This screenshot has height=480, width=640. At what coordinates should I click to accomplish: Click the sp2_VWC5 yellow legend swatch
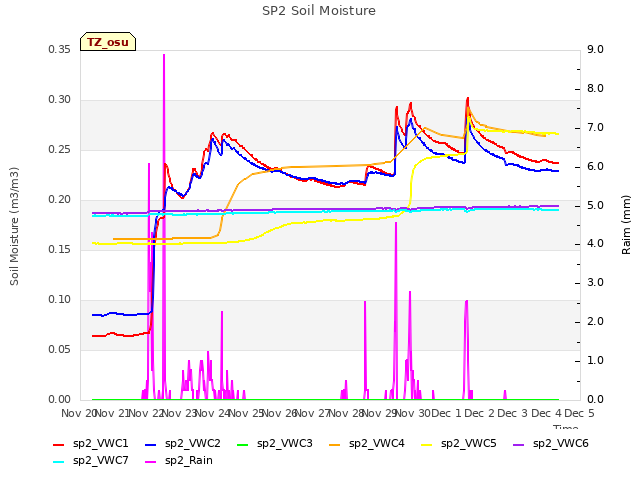[427, 444]
